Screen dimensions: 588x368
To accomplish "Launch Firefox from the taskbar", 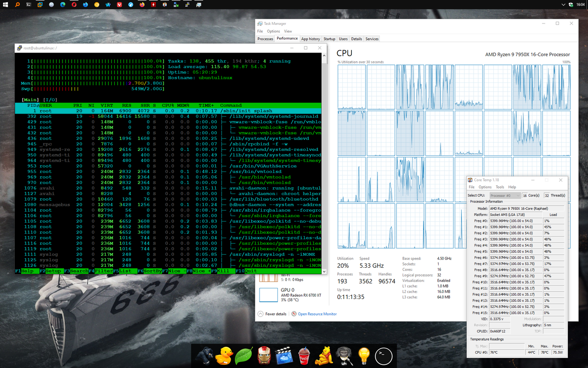I will [141, 5].
